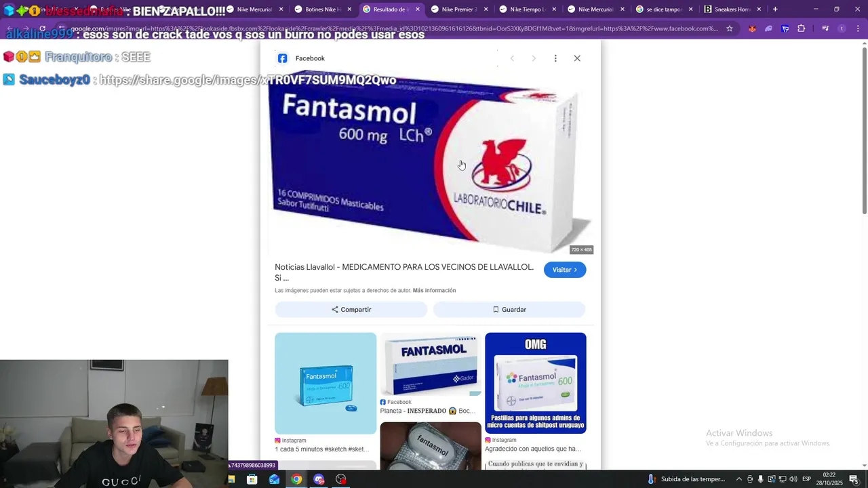Open a new browser tab

coord(775,9)
